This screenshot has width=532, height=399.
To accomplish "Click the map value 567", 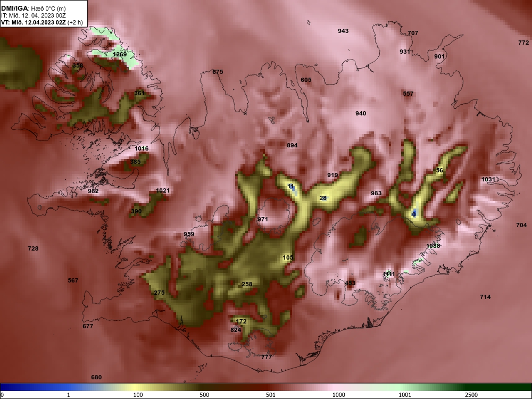I will tap(73, 280).
